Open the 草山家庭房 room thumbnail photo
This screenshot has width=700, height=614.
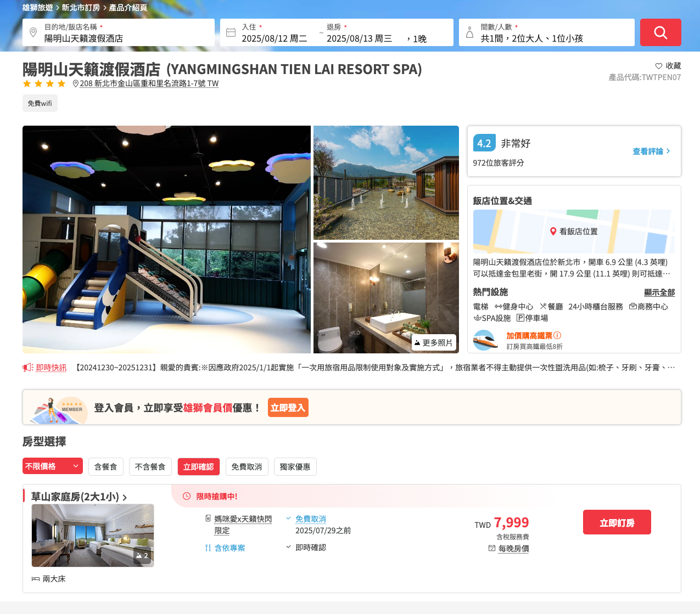click(93, 535)
